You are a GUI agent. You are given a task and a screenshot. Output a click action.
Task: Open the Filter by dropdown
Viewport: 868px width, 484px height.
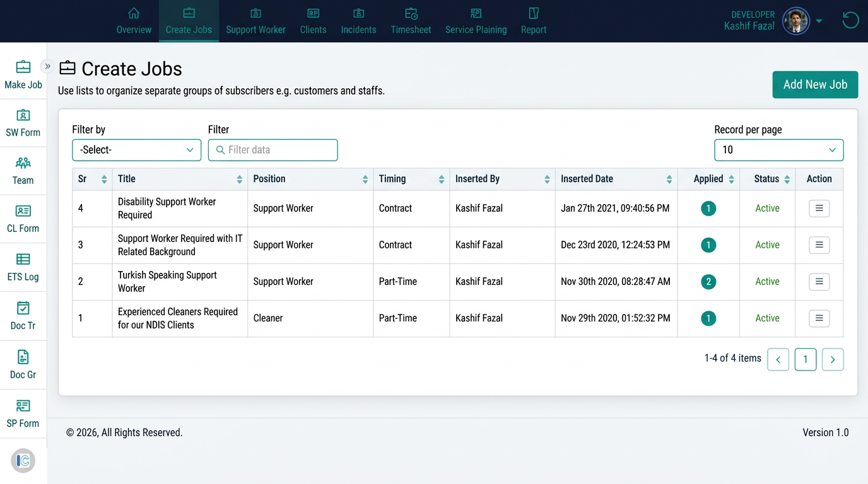coord(136,150)
